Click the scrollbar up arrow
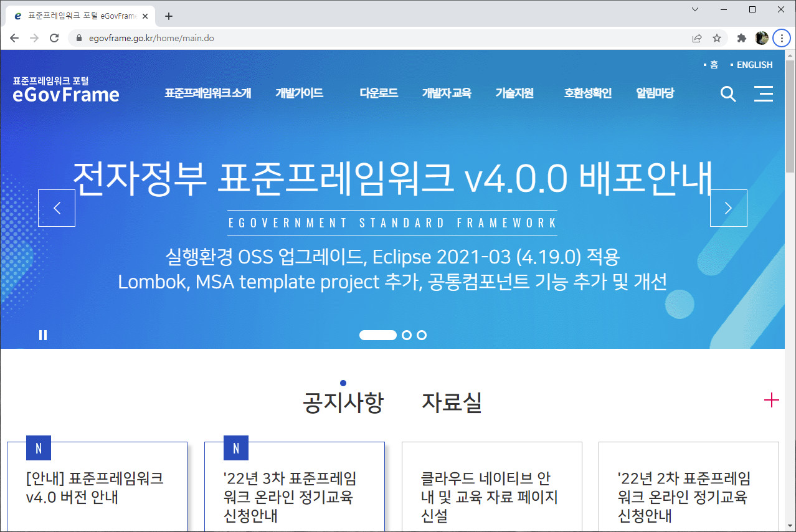The image size is (796, 532). (x=790, y=55)
